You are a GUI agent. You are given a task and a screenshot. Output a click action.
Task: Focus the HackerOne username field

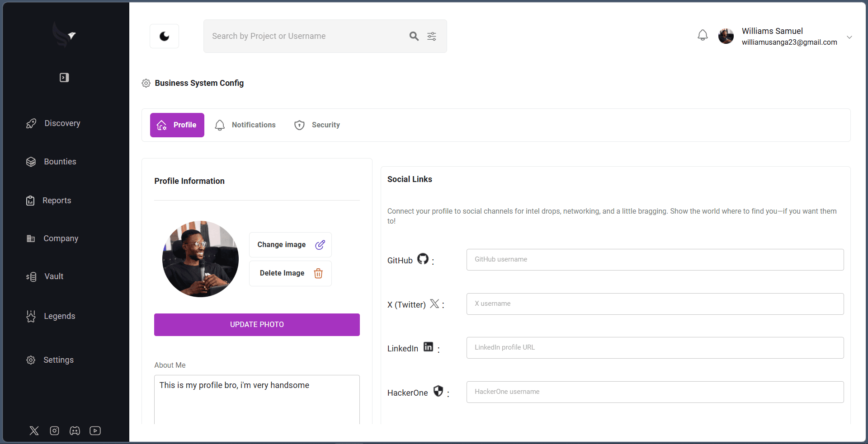(x=655, y=392)
